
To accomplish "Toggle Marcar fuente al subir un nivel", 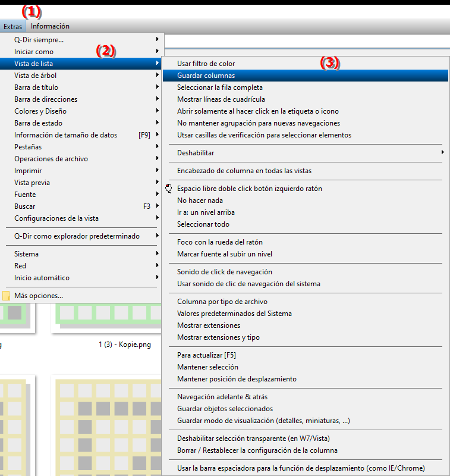I will pyautogui.click(x=306, y=254).
